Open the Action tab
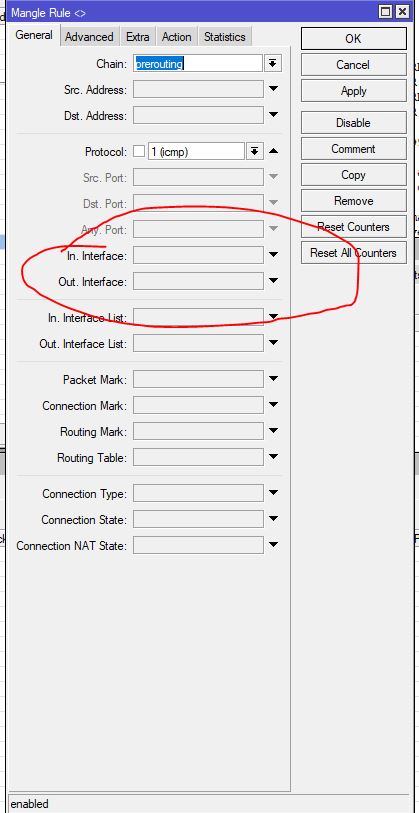Viewport: 419px width, 813px height. click(176, 37)
